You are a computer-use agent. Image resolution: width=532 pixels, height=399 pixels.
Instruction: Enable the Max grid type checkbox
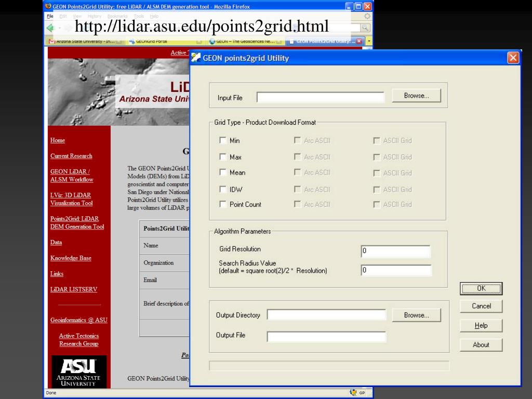coord(223,157)
